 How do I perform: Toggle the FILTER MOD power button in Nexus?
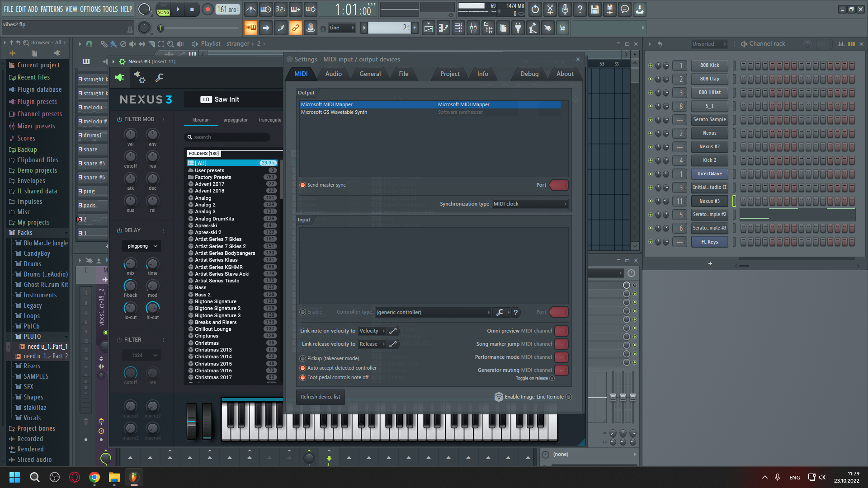[x=119, y=119]
